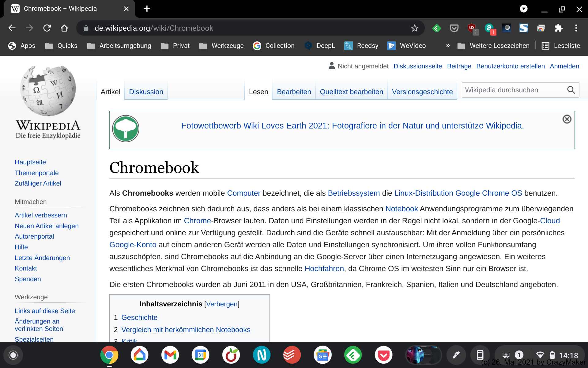Screen dimensions: 588x368
Task: Open the Phone Hub icon in shelf
Action: tap(480, 355)
